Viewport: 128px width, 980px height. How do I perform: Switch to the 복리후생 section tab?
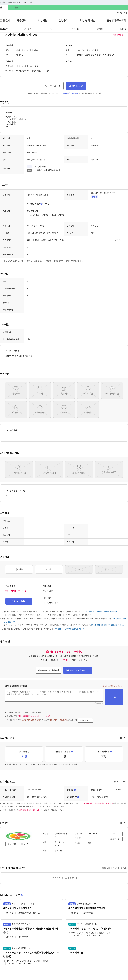pos(75,29)
